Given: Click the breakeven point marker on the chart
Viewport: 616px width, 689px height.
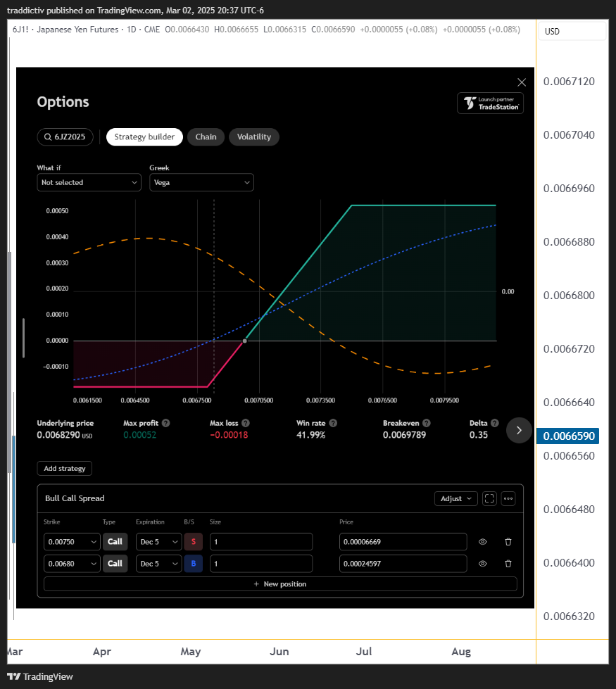Looking at the screenshot, I should tap(245, 341).
